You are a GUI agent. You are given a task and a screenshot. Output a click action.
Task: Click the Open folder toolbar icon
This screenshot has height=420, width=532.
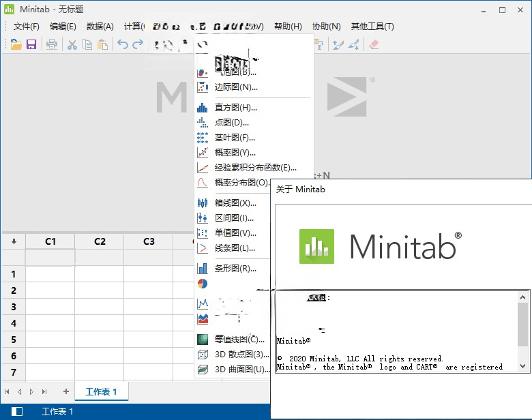point(16,44)
